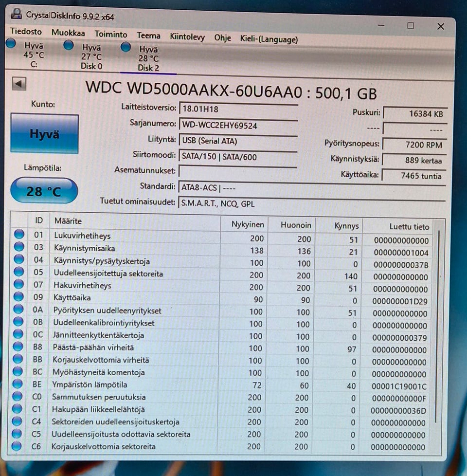Click status orb for BE Ympäristön lämpötila
The height and width of the screenshot is (476, 467).
[x=18, y=384]
